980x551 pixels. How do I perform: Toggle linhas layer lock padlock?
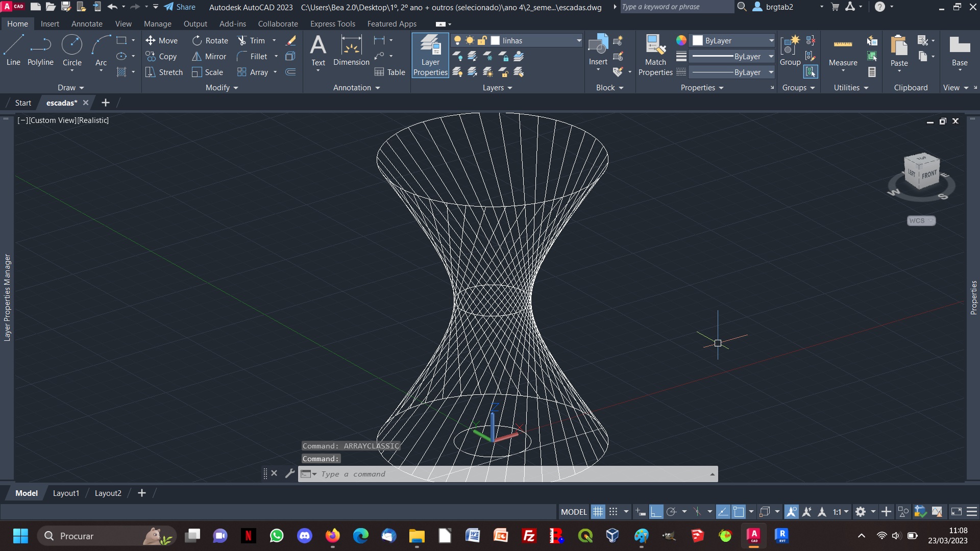coord(482,40)
